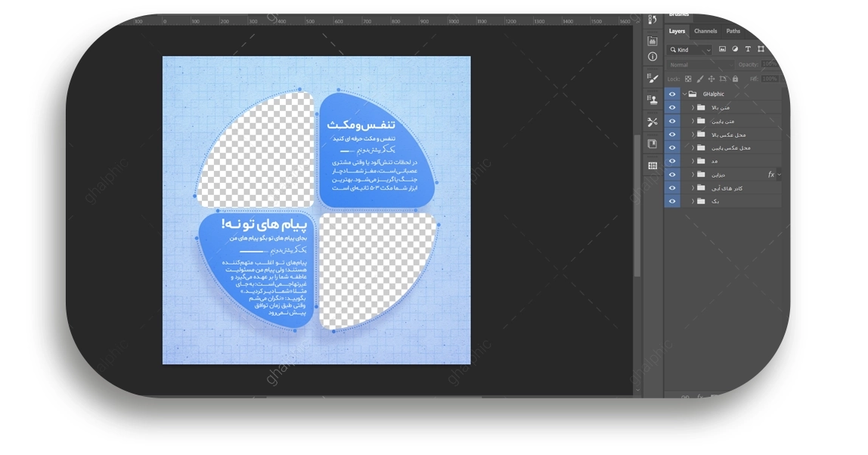This screenshot has height=455, width=868.
Task: Filter layers by type layers icon
Action: (748, 49)
